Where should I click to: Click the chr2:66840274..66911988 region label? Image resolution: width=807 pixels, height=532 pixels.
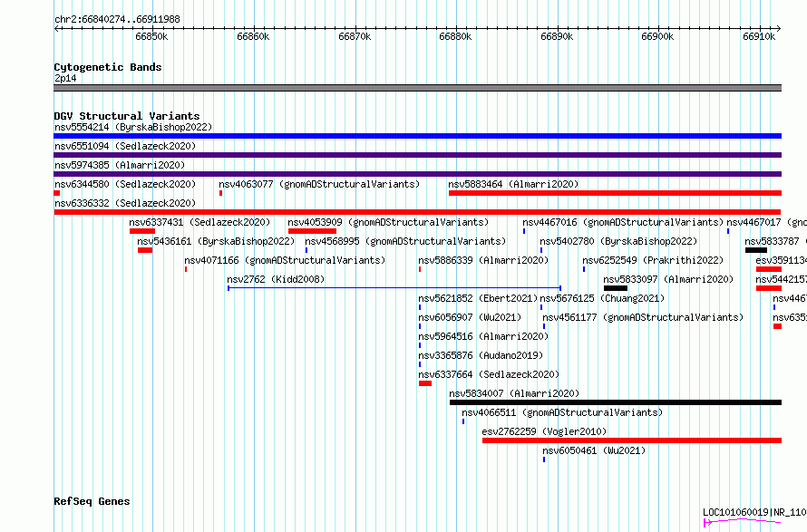(x=117, y=19)
